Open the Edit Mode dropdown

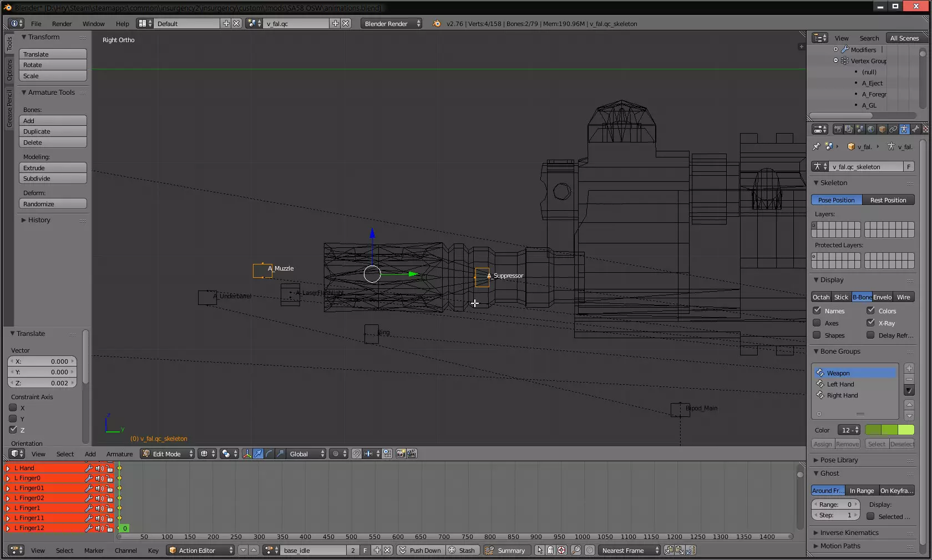pyautogui.click(x=167, y=454)
